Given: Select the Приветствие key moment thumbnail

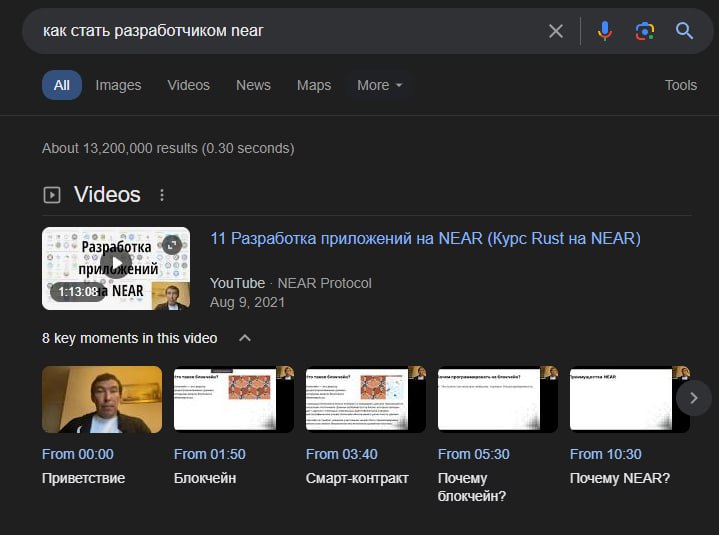Looking at the screenshot, I should click(101, 399).
